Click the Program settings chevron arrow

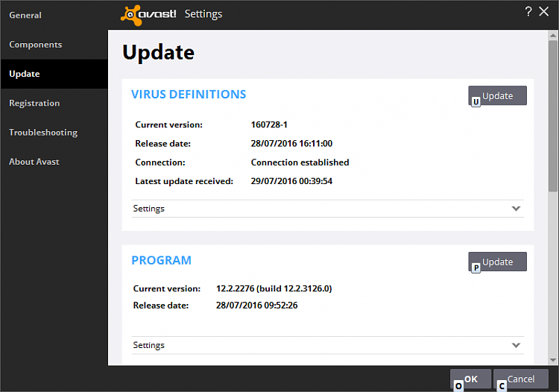(516, 345)
